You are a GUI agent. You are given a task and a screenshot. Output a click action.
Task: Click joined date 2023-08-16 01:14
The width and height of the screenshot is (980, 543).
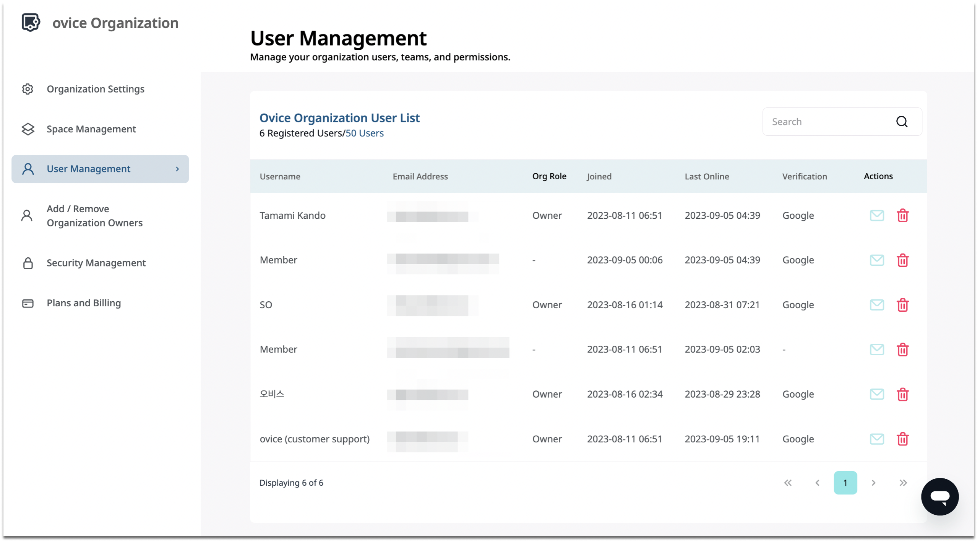pos(625,305)
